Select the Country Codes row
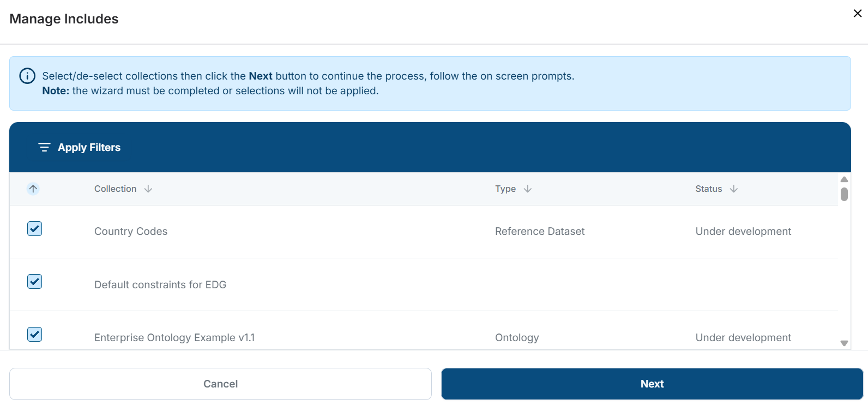Viewport: 868px width, 406px height. 131,231
